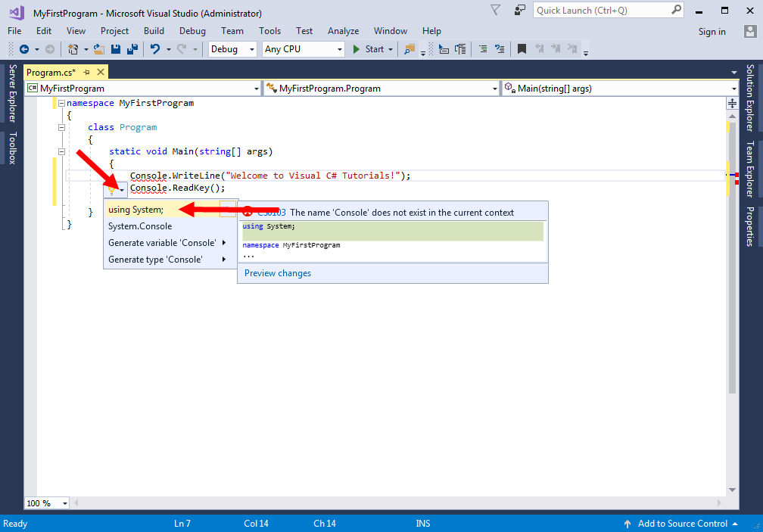Click Add to Source Control in status bar

(682, 524)
